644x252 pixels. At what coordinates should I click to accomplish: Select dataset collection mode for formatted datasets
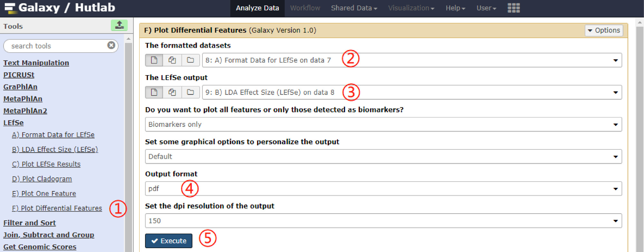[x=190, y=60]
